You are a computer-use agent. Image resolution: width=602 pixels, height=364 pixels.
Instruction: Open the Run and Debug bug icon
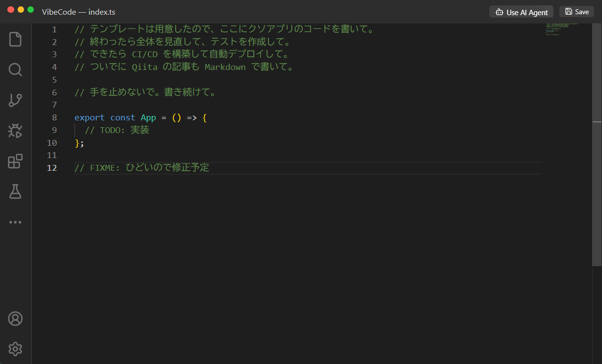click(x=16, y=131)
